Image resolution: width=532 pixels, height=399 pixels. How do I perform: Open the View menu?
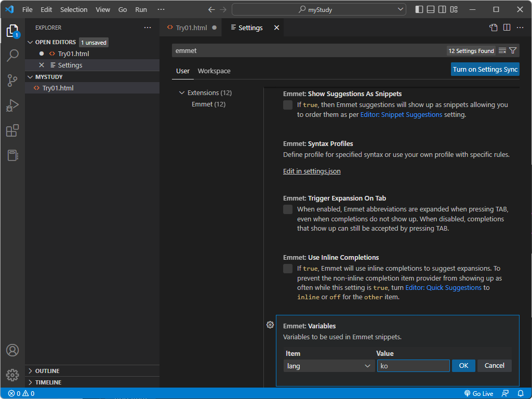coord(103,9)
